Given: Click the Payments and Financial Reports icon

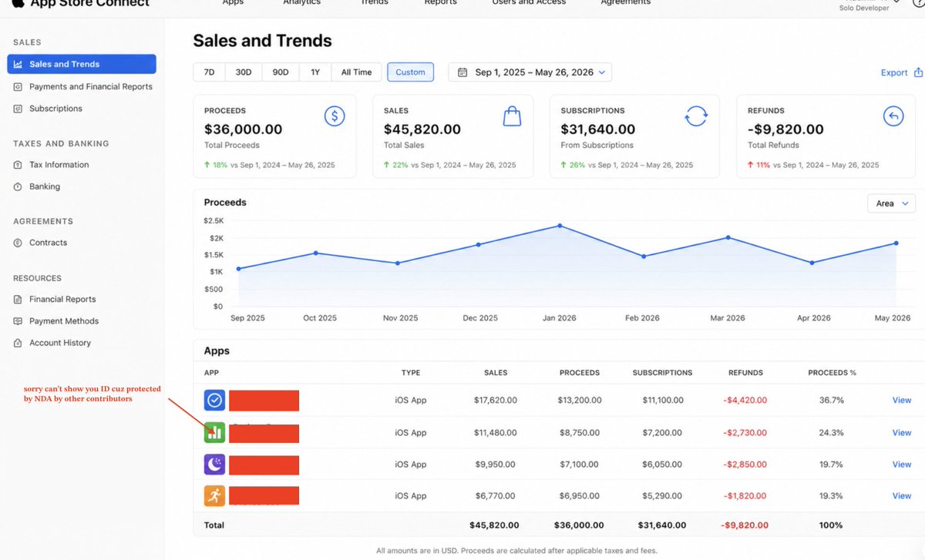Looking at the screenshot, I should click(x=18, y=87).
